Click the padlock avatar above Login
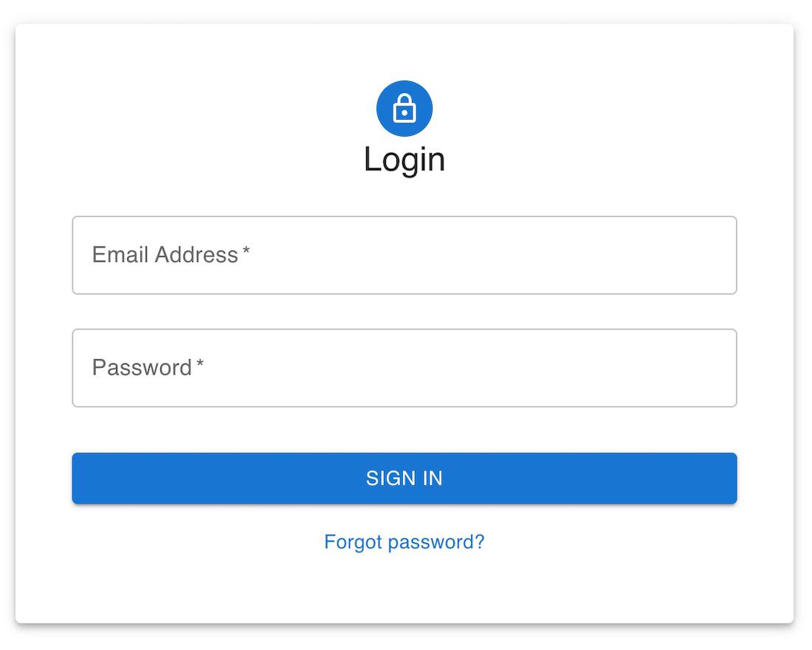 tap(405, 109)
